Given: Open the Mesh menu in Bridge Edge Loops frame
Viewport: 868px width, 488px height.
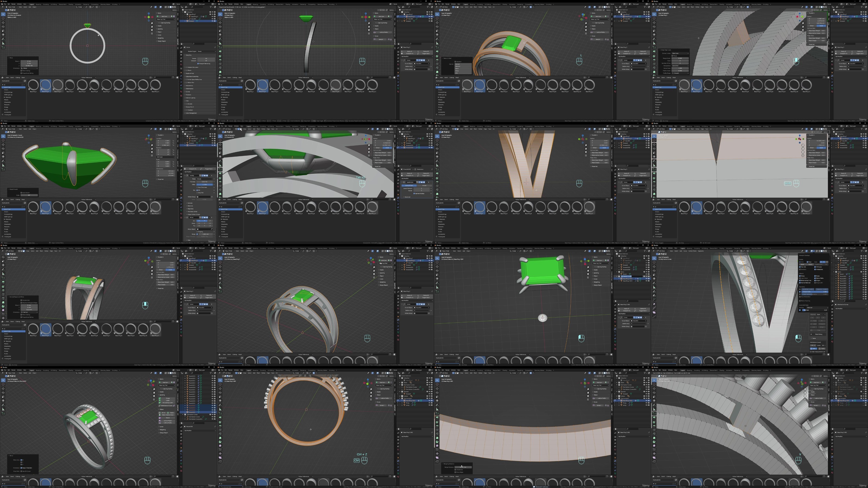Looking at the screenshot, I should coord(693,7).
